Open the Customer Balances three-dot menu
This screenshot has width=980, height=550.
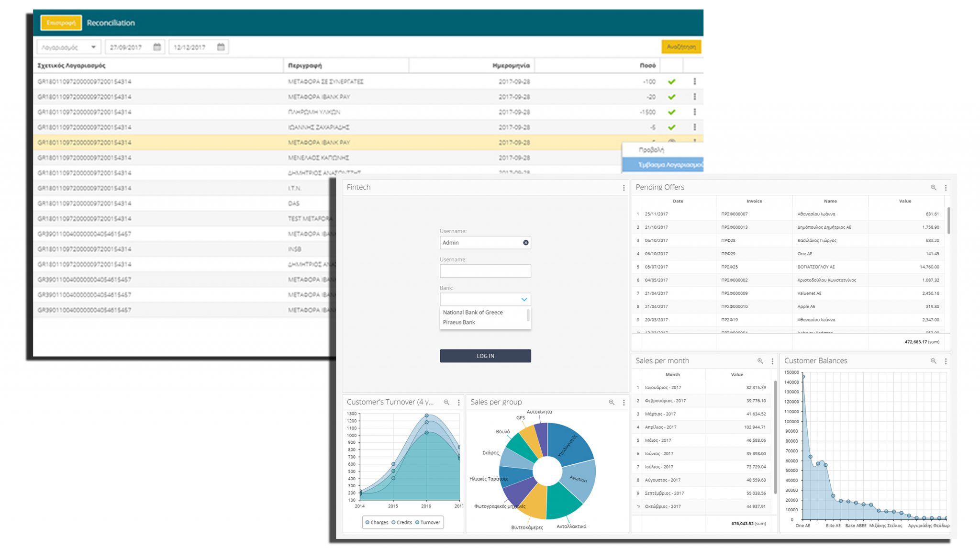tap(946, 361)
